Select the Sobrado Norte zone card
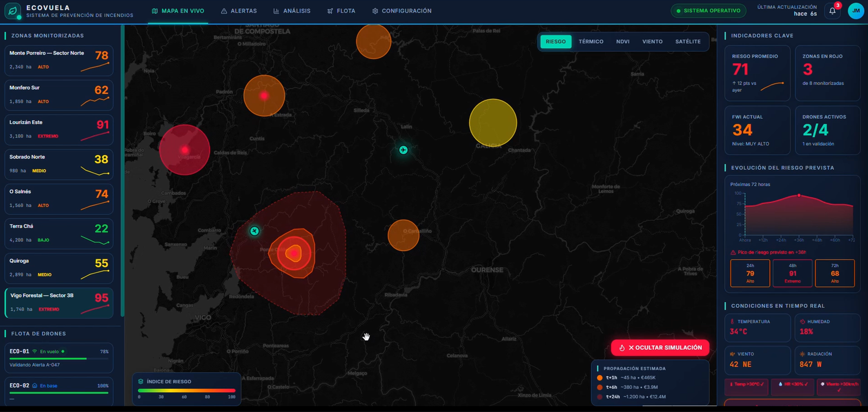The width and height of the screenshot is (868, 412). pyautogui.click(x=59, y=164)
